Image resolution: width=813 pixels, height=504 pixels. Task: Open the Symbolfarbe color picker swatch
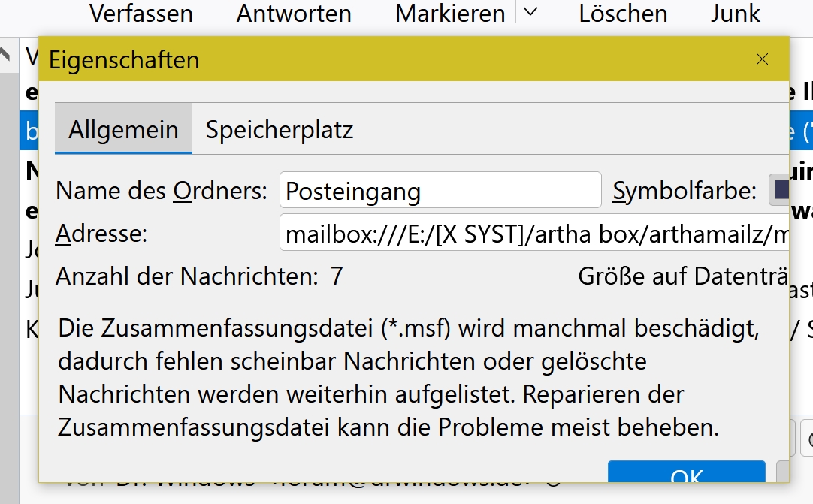point(780,191)
